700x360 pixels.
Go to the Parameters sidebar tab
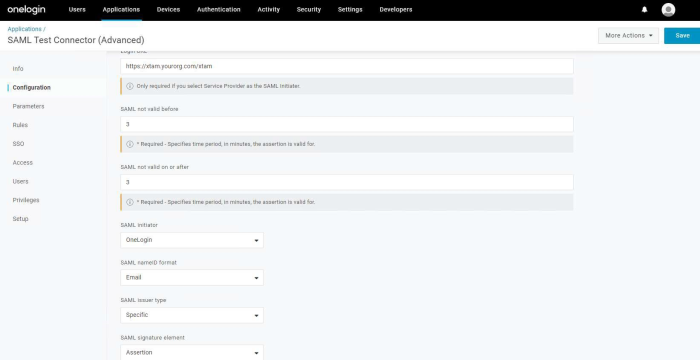[x=29, y=106]
